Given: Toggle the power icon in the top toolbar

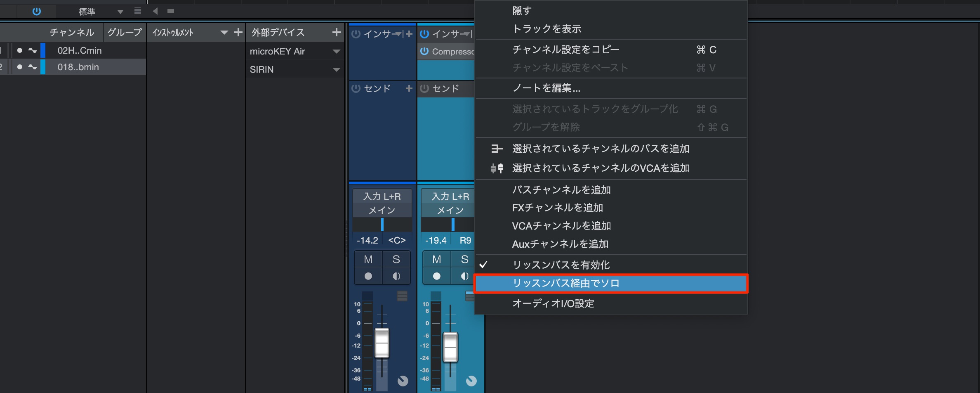Looking at the screenshot, I should click(x=37, y=12).
